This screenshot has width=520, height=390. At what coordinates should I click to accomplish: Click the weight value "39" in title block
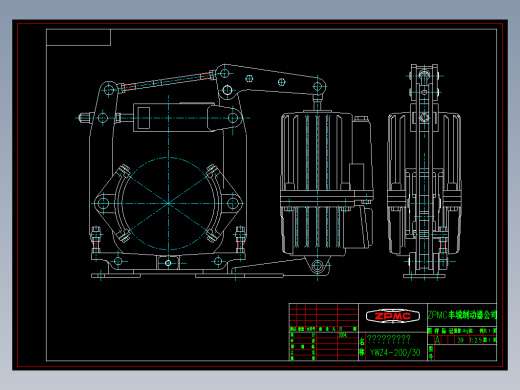tap(460, 340)
